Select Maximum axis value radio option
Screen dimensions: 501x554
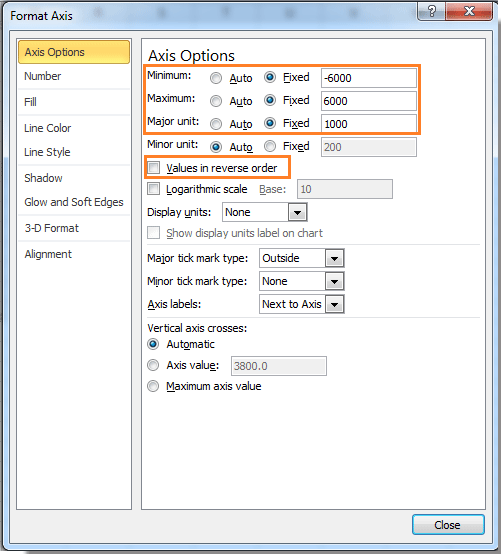click(x=153, y=386)
